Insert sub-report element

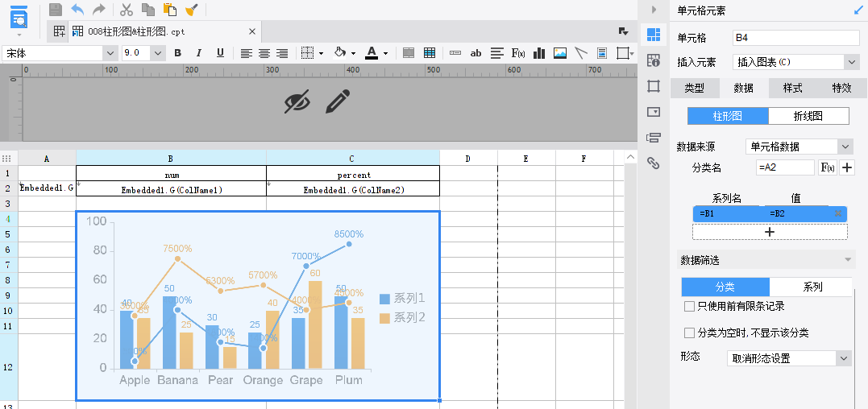(x=602, y=53)
